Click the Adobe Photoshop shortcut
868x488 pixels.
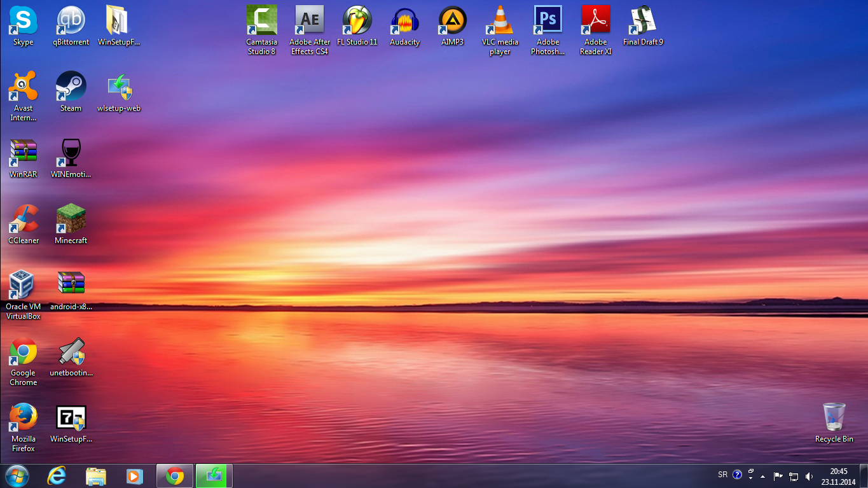[x=548, y=30]
